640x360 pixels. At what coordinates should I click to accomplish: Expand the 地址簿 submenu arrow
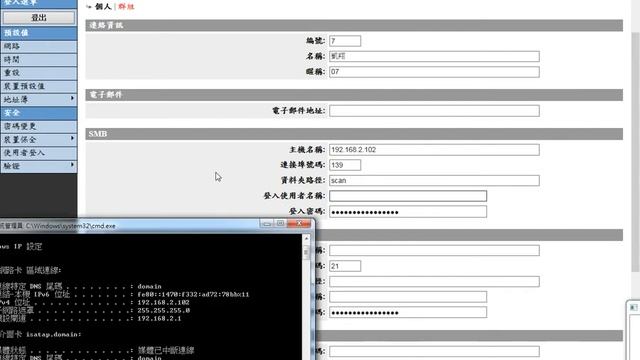[72, 99]
